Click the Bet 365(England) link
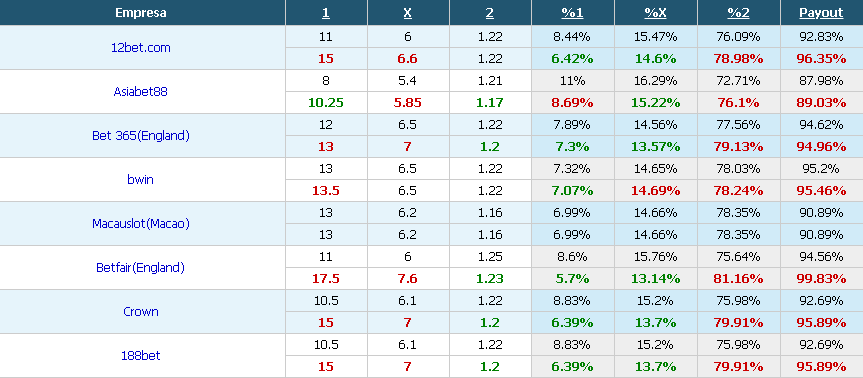The height and width of the screenshot is (378, 863). click(x=141, y=135)
